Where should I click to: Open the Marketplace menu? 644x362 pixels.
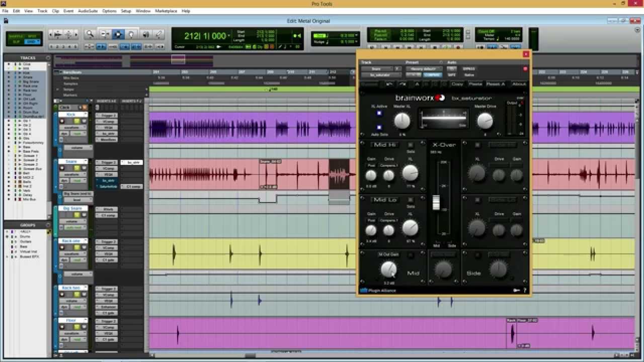click(166, 11)
